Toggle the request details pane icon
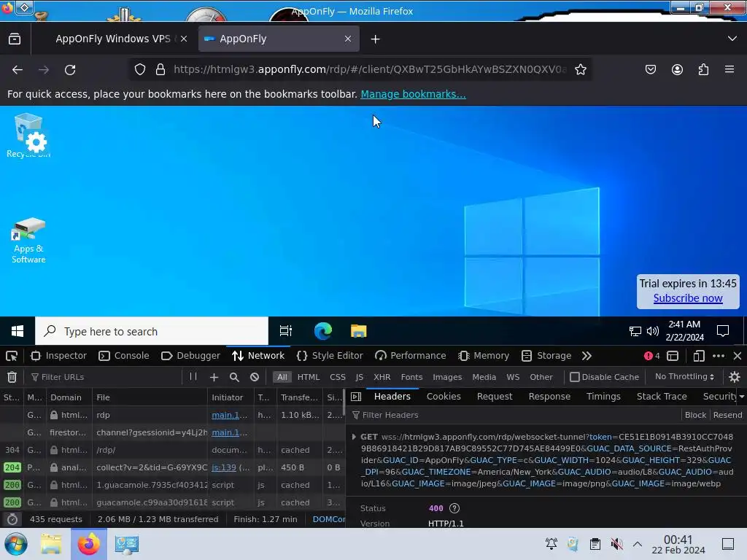The height and width of the screenshot is (560, 747). [x=356, y=397]
